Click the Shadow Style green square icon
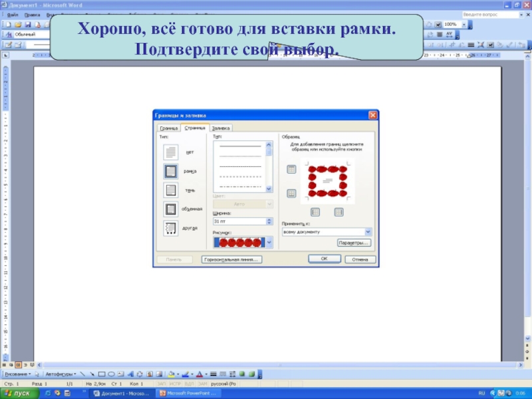532x399 pixels. (242, 374)
